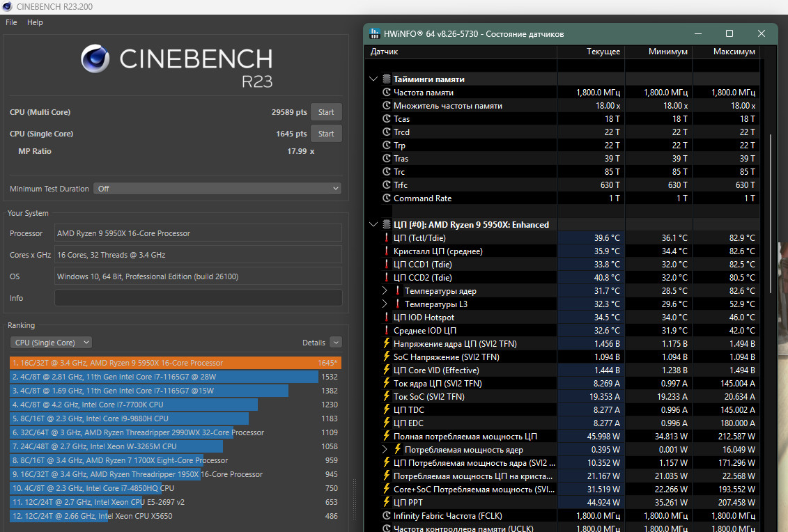Click the empty Info input field

(198, 298)
